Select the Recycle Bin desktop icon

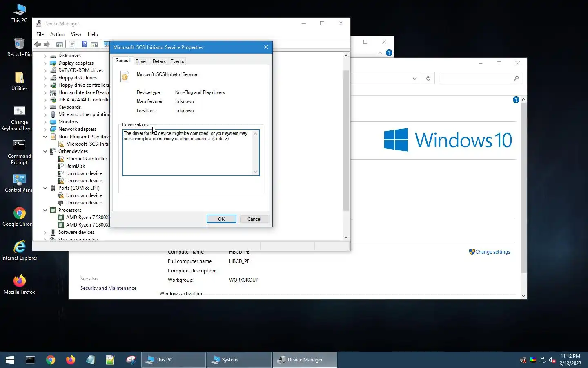click(x=19, y=47)
